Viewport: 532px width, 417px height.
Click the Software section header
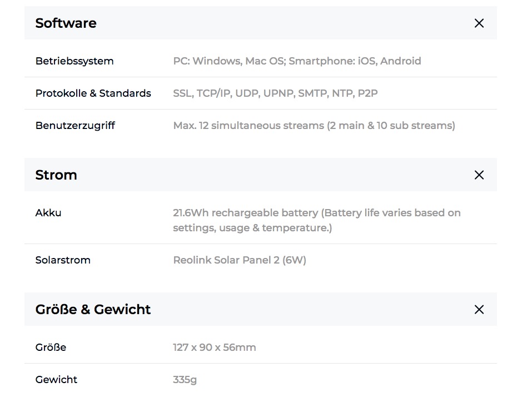[x=66, y=23]
